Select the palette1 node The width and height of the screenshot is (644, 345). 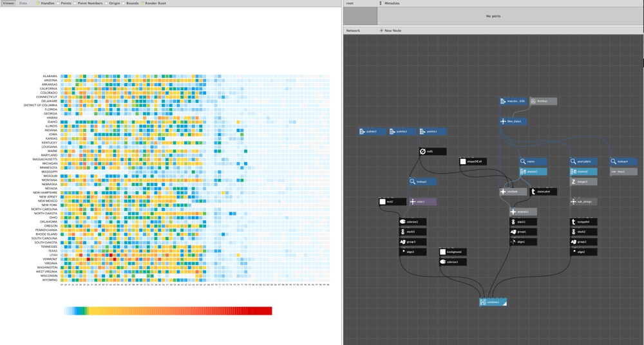click(433, 131)
